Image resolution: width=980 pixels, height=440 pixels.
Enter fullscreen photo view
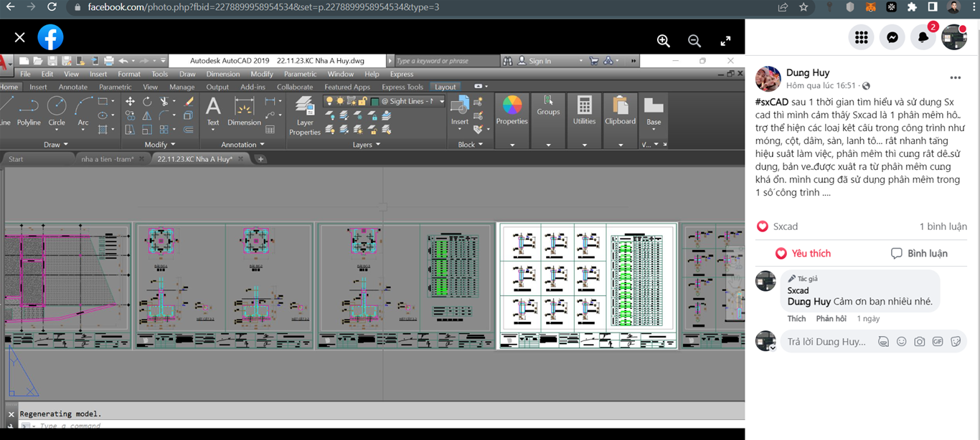[725, 41]
